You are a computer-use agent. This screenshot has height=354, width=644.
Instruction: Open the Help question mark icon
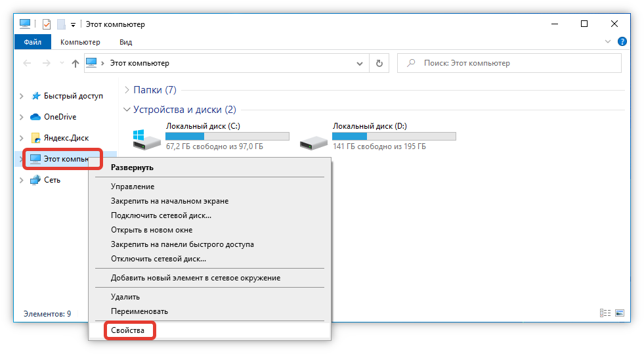(x=622, y=41)
